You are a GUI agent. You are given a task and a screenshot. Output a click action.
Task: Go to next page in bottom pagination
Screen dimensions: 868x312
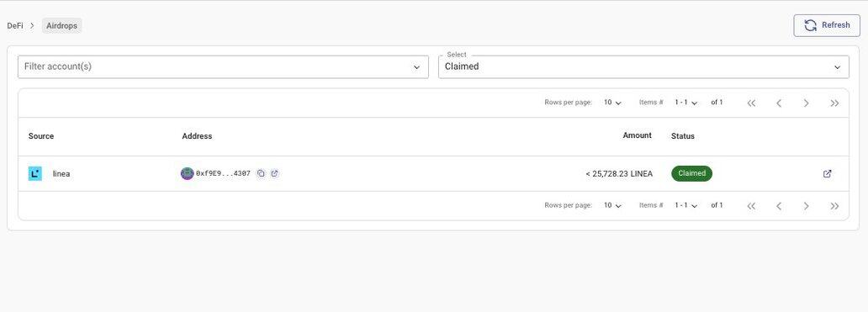(806, 206)
